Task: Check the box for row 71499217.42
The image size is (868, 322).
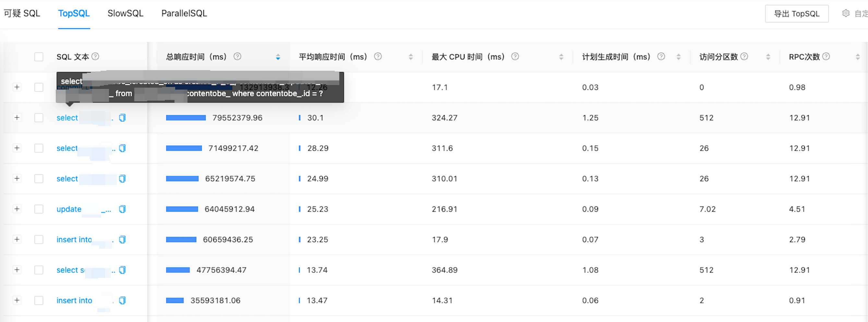Action: coord(39,148)
